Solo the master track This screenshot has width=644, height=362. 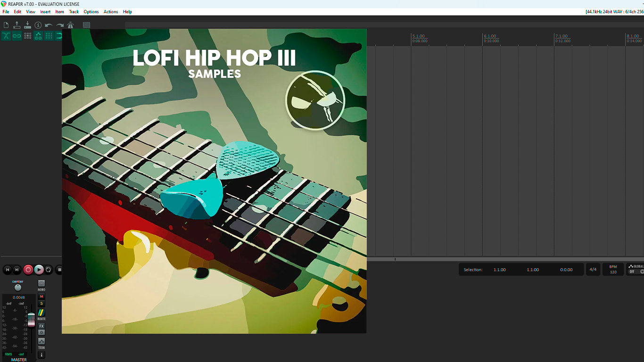pyautogui.click(x=41, y=304)
